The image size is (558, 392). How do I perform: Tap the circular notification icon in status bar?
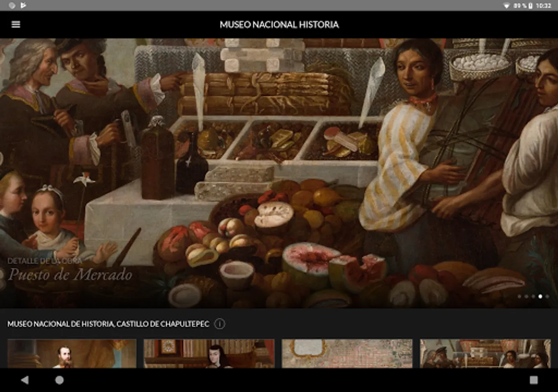[12, 6]
